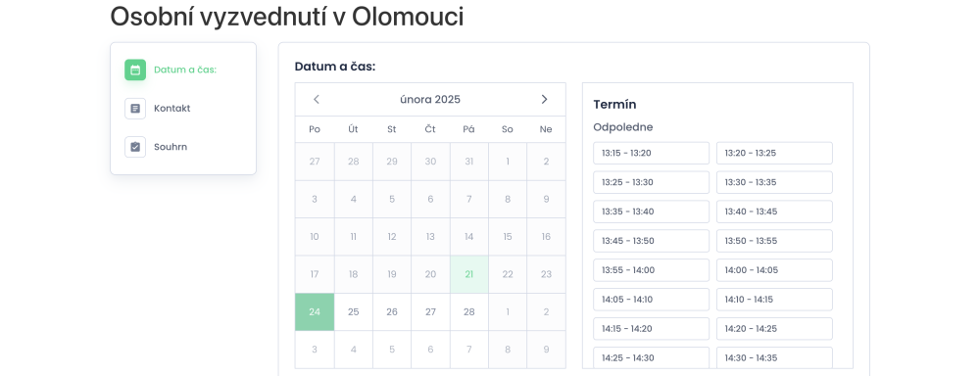Choose the 13:15 - 13:20 time slot
The height and width of the screenshot is (376, 980).
click(652, 153)
